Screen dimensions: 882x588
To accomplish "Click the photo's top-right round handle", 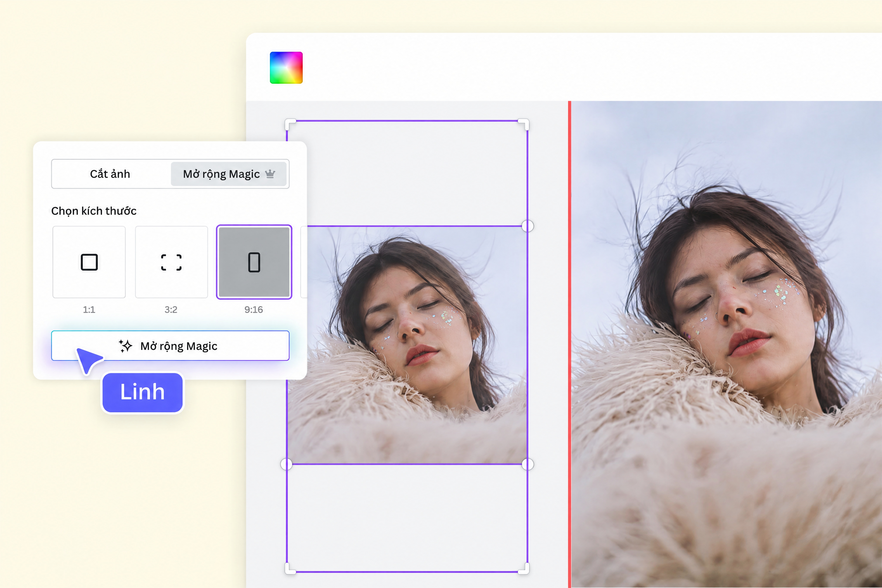I will pyautogui.click(x=528, y=226).
